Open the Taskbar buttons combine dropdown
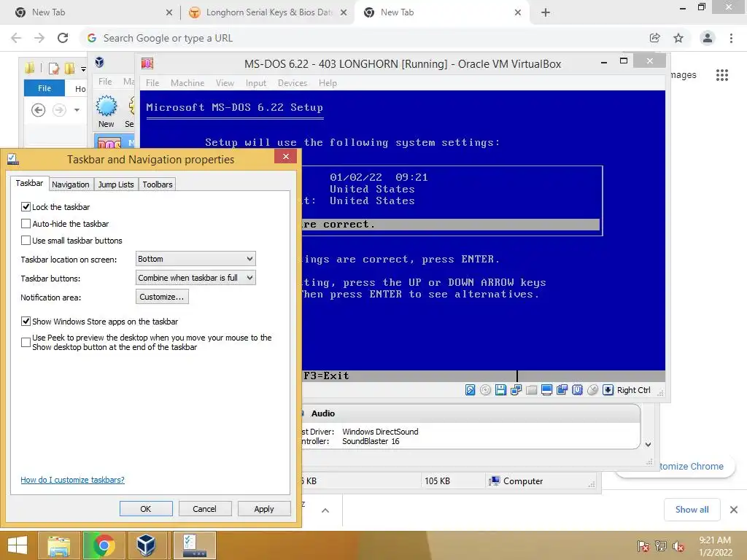Viewport: 747px width, 560px height. (196, 278)
